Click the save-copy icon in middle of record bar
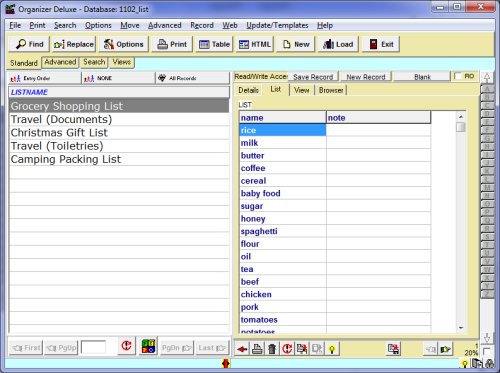500x373 pixels. tap(394, 349)
